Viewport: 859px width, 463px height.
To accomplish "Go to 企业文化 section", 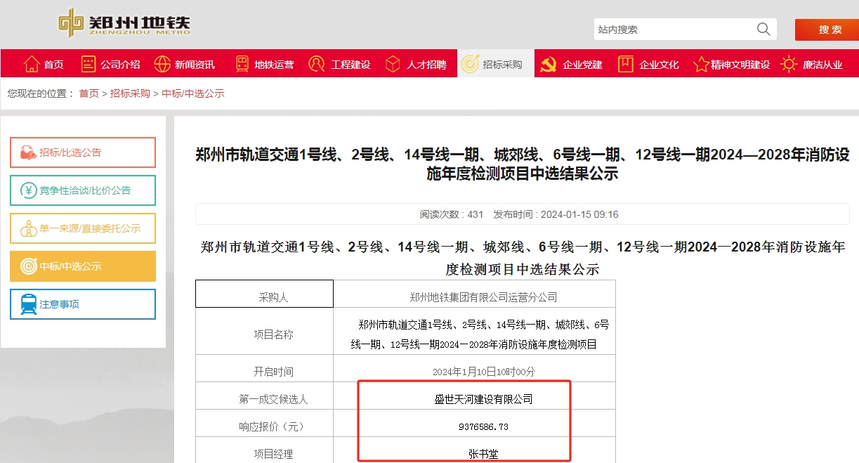I will point(649,64).
